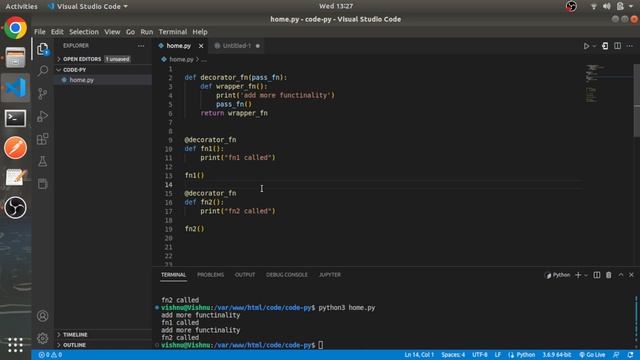640x360 pixels.
Task: Open the Terminal menu
Action: (x=173, y=32)
